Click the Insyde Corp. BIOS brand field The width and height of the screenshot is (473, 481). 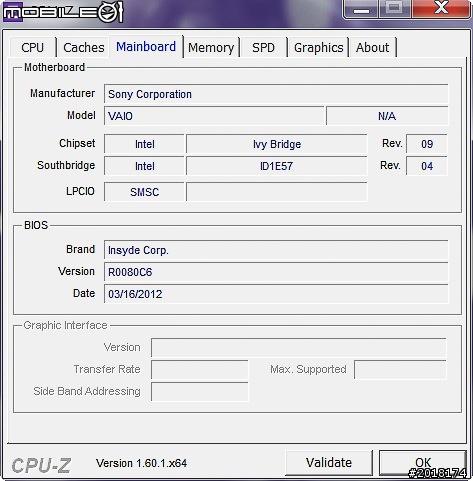click(276, 250)
